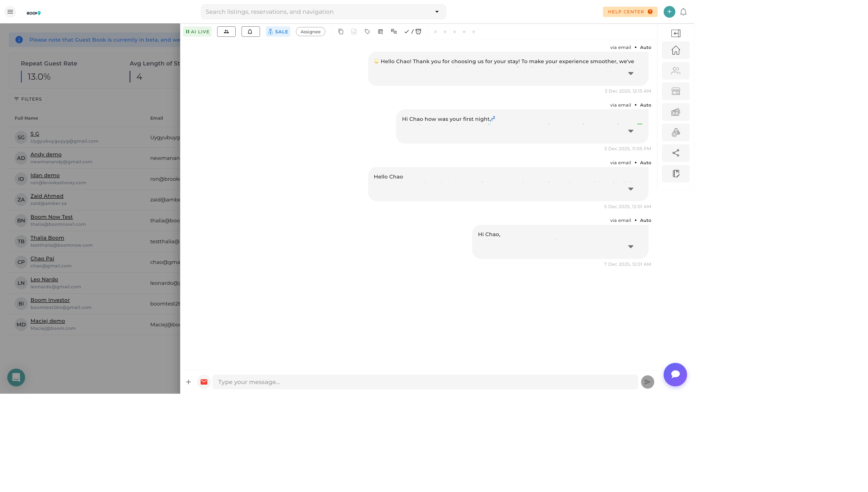This screenshot has height=492, width=868.
Task: Open the Assignee selector
Action: 310,31
